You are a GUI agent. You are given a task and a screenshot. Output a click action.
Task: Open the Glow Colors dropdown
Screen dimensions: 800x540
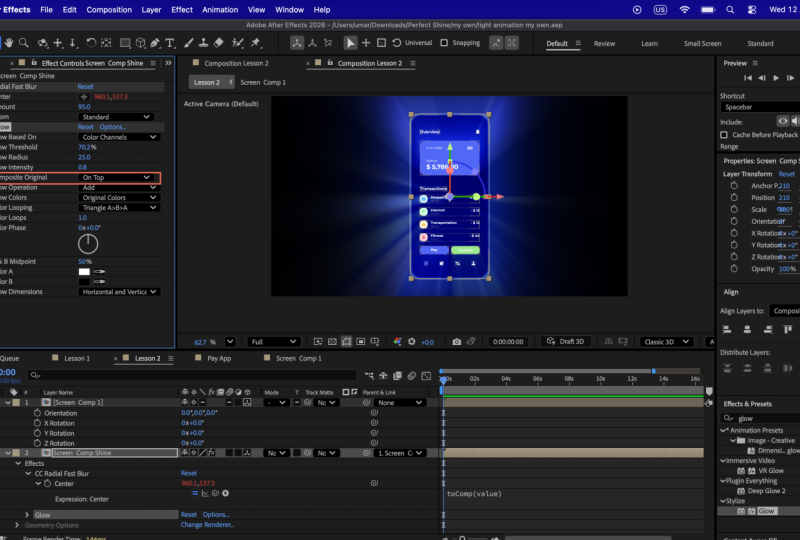119,198
